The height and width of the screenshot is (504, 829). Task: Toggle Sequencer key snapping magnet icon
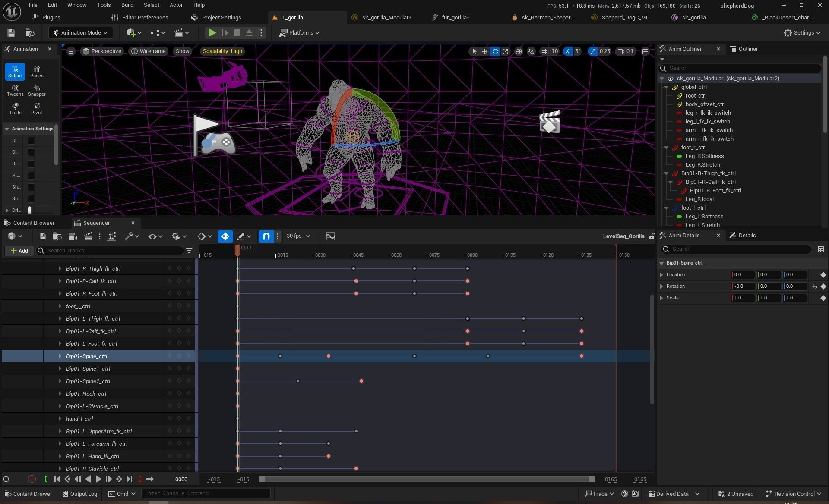tap(266, 236)
